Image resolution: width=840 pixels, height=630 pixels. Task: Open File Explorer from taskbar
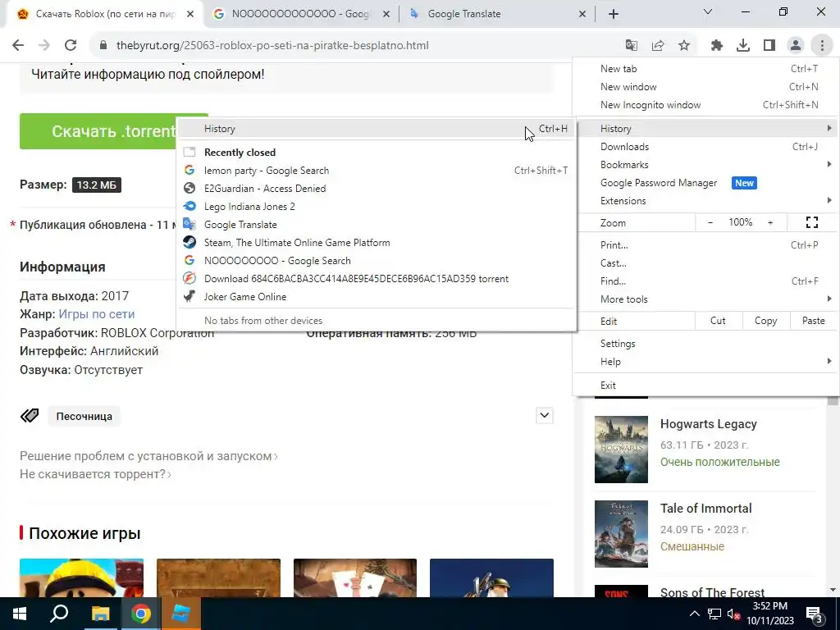click(x=99, y=614)
